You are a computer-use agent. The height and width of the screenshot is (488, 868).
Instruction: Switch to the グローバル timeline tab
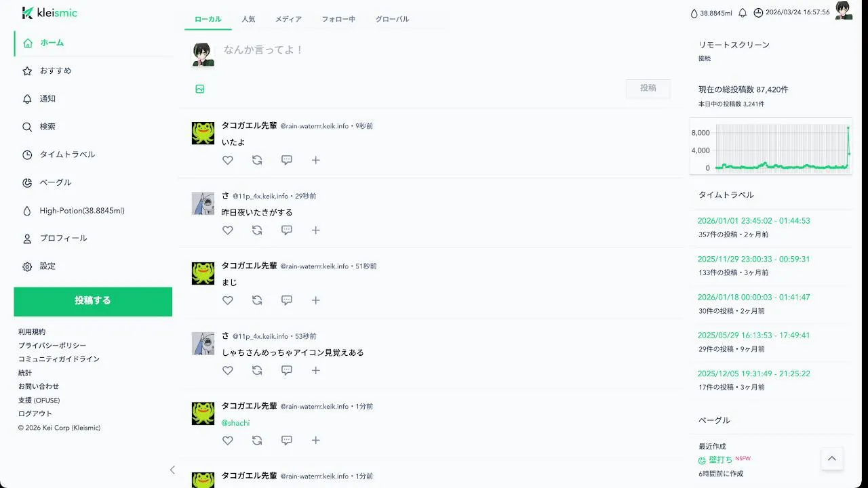(392, 19)
